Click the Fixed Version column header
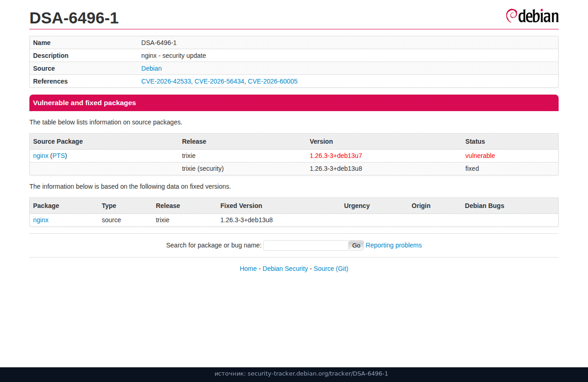The width and height of the screenshot is (588, 382). (x=241, y=206)
